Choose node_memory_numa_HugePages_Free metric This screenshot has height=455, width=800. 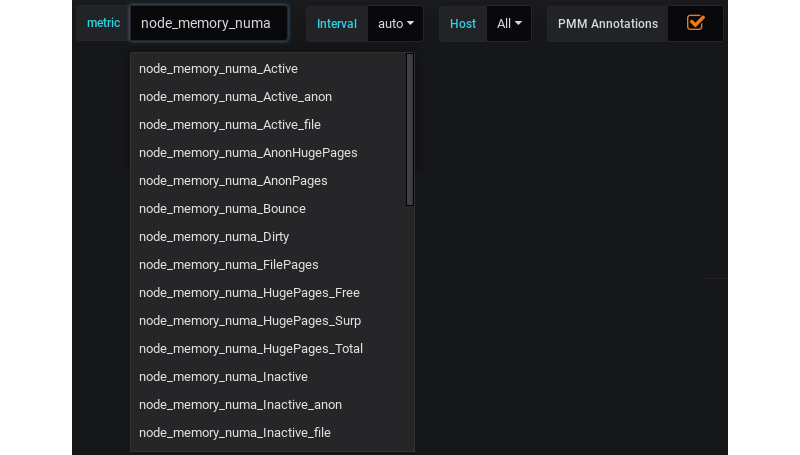[249, 293]
